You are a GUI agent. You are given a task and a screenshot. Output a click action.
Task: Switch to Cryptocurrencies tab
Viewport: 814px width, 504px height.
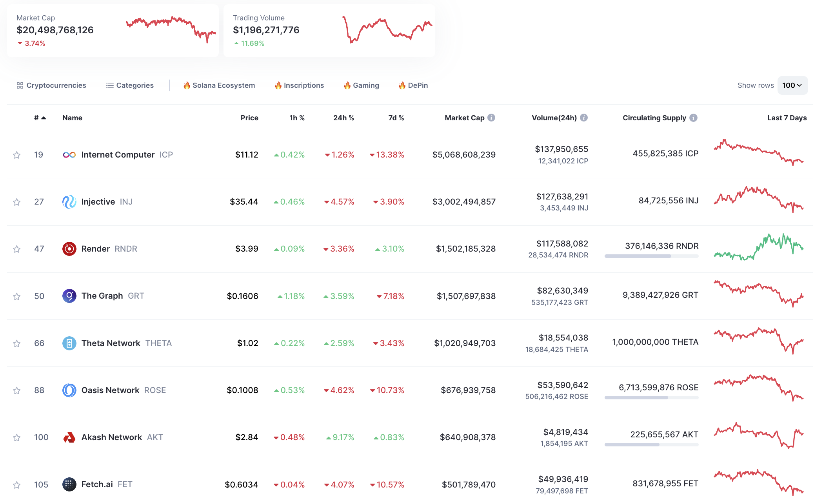(51, 85)
